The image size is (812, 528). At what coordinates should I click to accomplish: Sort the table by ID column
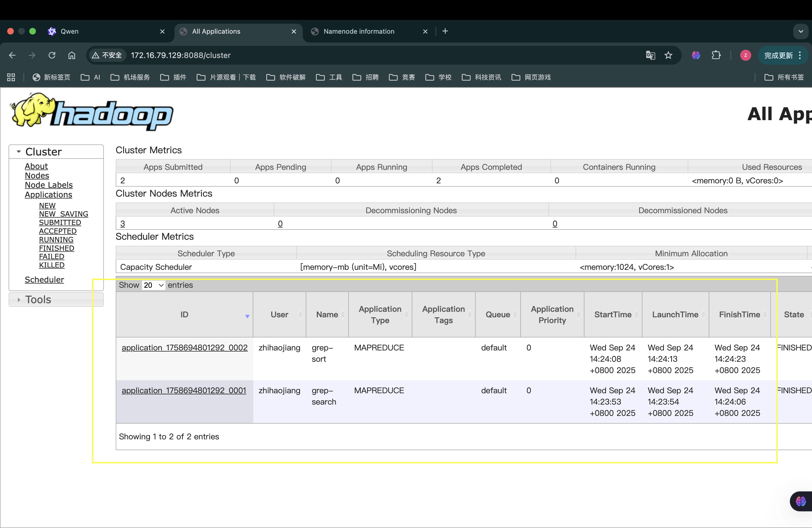[x=184, y=315]
